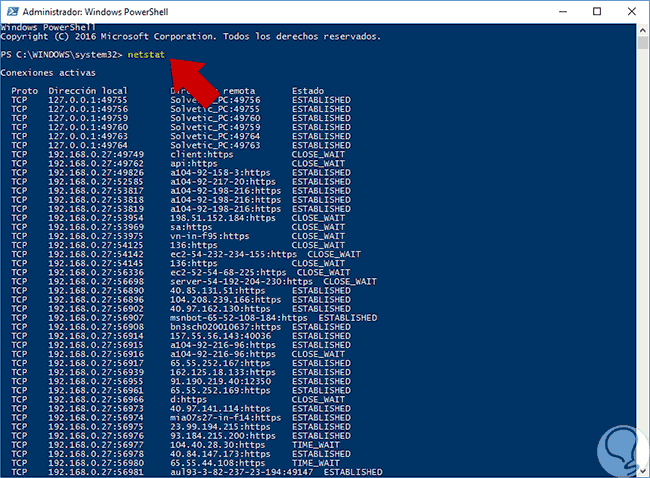650x478 pixels.
Task: Click remote address a104-92-217-20:https
Action: (223, 182)
